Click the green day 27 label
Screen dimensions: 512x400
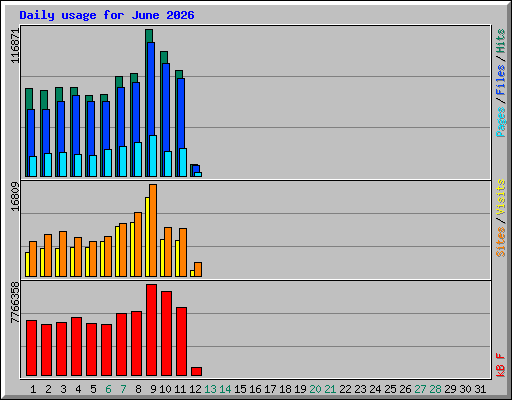(420, 389)
